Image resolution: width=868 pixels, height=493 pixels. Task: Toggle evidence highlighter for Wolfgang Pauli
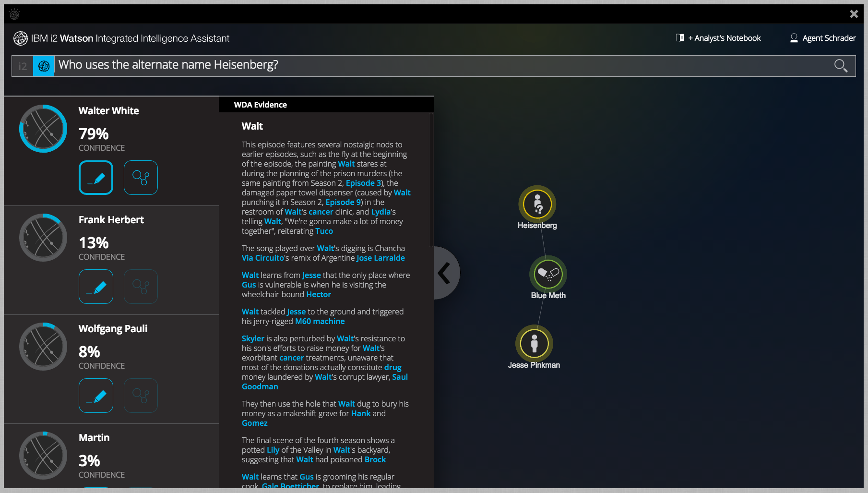pyautogui.click(x=96, y=396)
